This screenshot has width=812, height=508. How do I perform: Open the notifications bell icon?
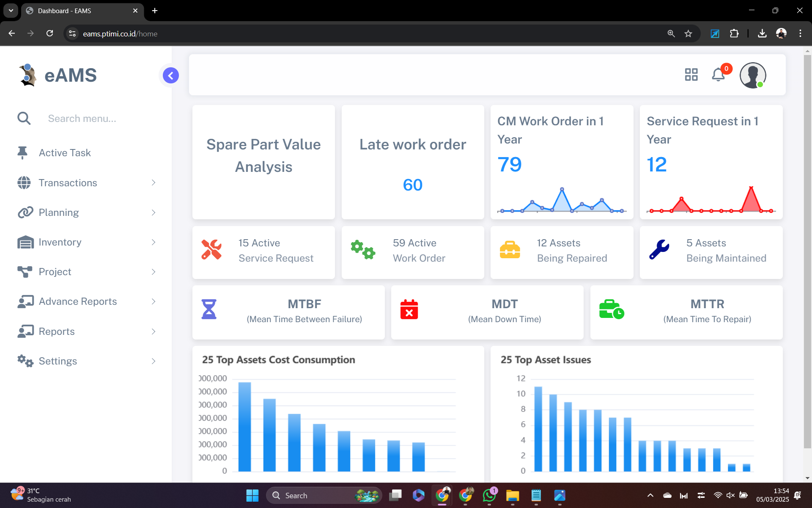(718, 75)
